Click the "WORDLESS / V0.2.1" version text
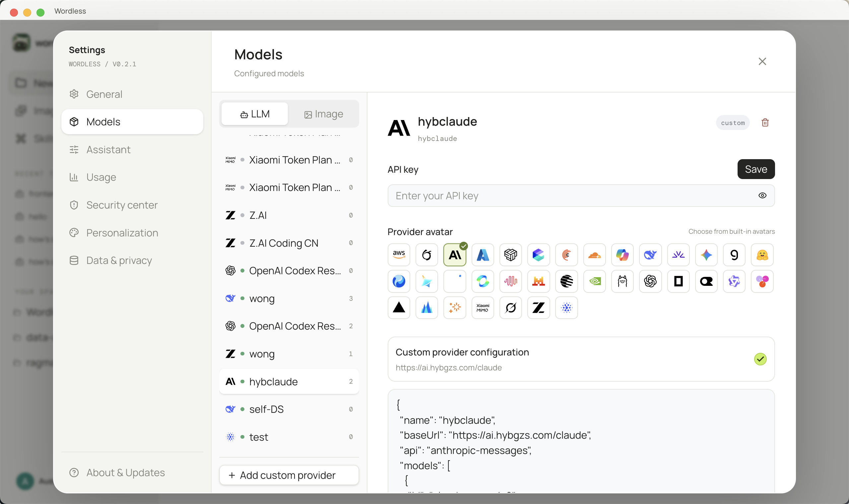The height and width of the screenshot is (504, 849). tap(102, 64)
